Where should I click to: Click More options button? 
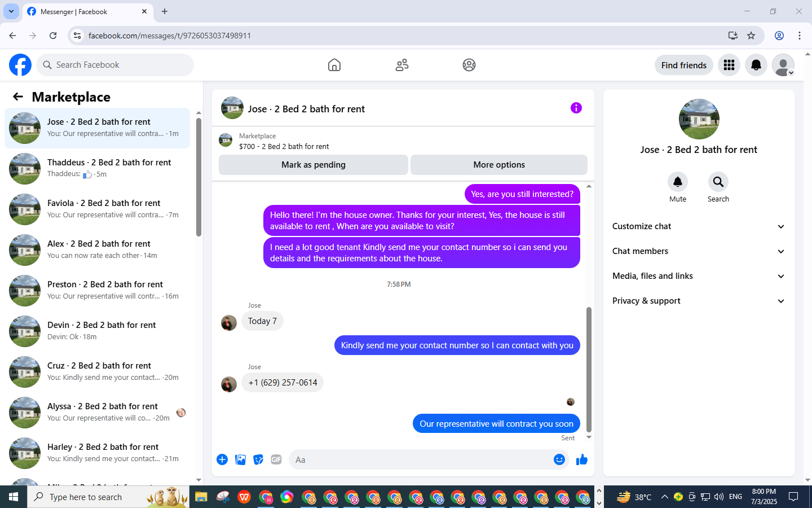[499, 165]
